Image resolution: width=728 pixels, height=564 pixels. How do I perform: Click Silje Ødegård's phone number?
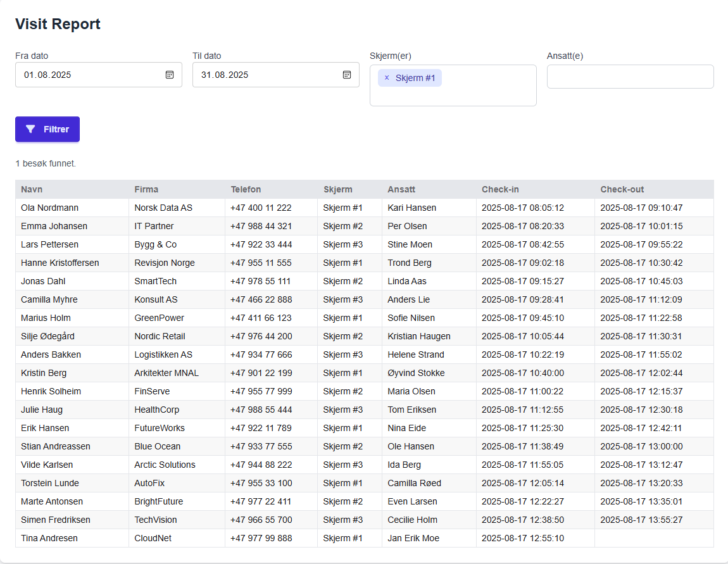(261, 336)
